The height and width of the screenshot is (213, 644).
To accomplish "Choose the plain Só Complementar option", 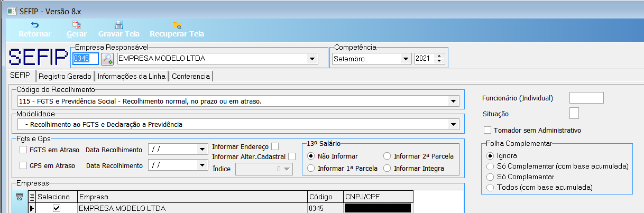I will pyautogui.click(x=490, y=177).
